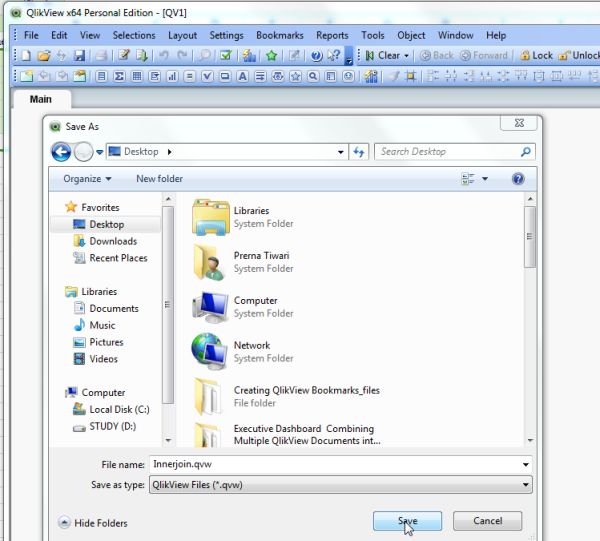Viewport: 600px width, 541px height.
Task: Open the change view dropdown arrow
Action: [485, 179]
